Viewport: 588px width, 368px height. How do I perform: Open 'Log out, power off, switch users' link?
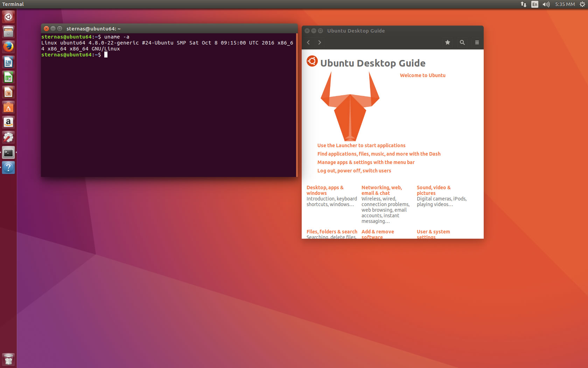click(354, 171)
